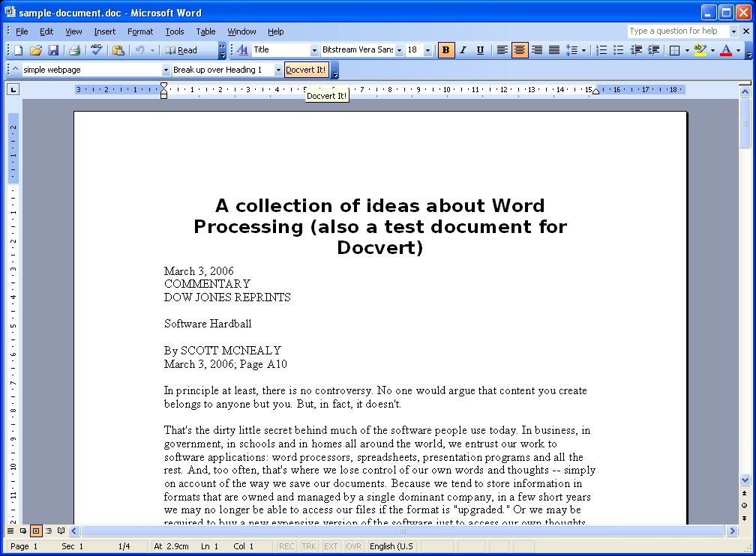Apply bulleted list formatting
756x556 pixels.
(x=619, y=50)
